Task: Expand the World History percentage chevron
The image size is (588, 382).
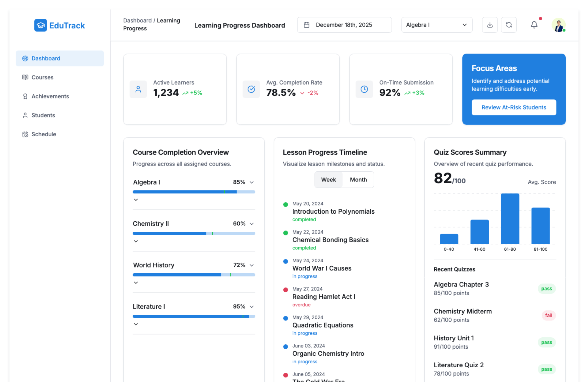Action: (x=252, y=265)
